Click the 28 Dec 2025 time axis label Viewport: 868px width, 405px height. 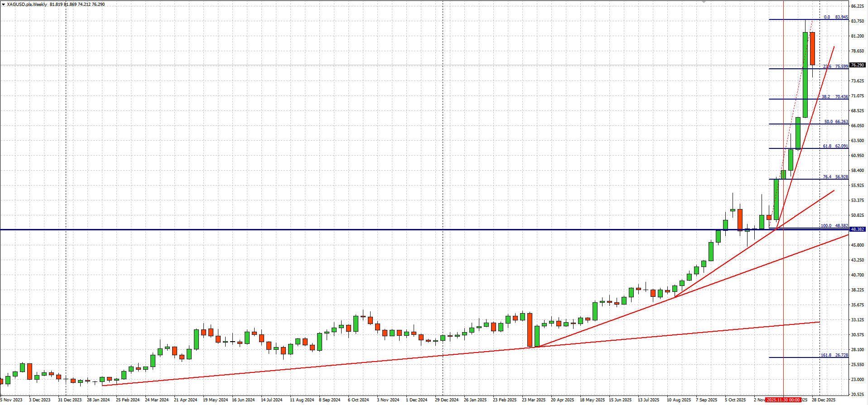tap(823, 400)
